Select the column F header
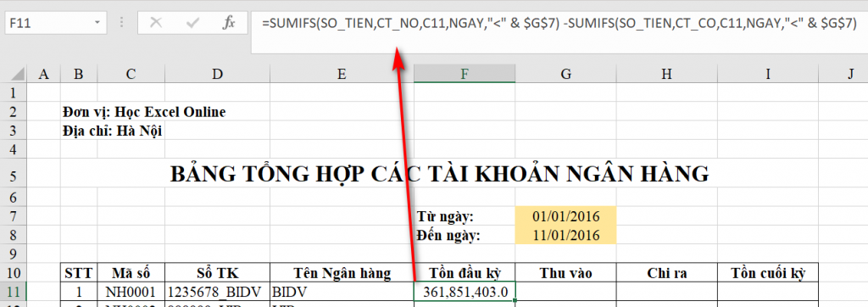Screen dimensions: 868x307 pyautogui.click(x=464, y=74)
